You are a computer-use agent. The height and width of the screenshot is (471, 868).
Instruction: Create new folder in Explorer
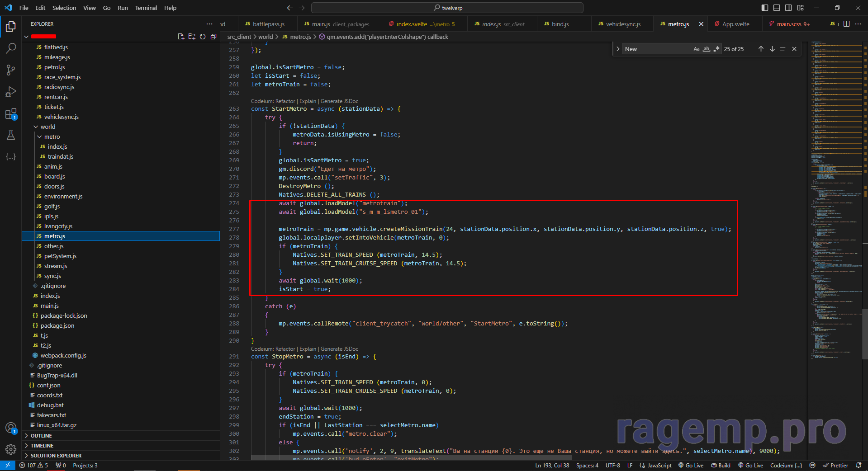click(x=192, y=37)
